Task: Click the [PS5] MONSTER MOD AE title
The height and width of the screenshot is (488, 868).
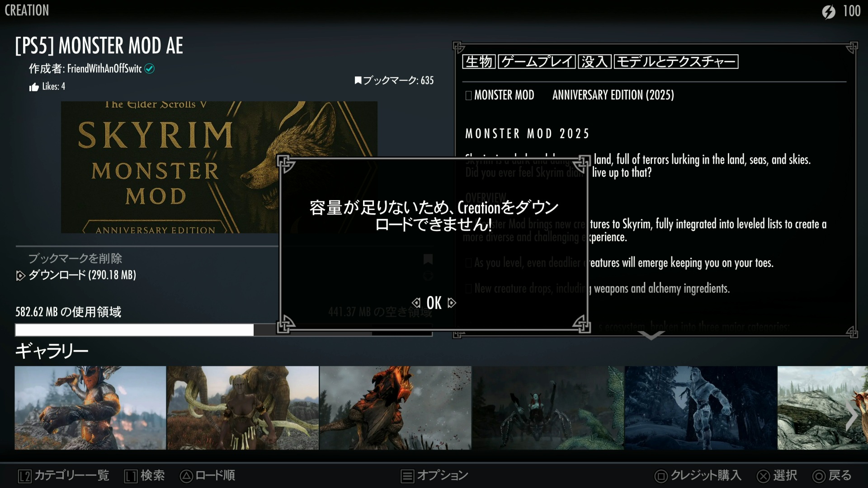Action: point(99,46)
